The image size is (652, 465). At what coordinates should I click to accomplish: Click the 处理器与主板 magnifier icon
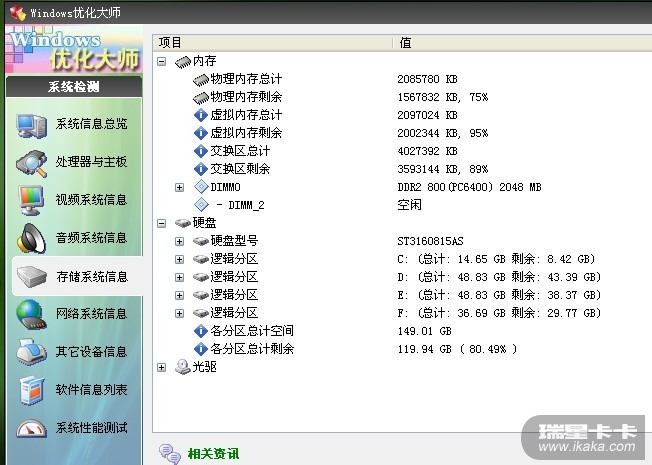[32, 163]
